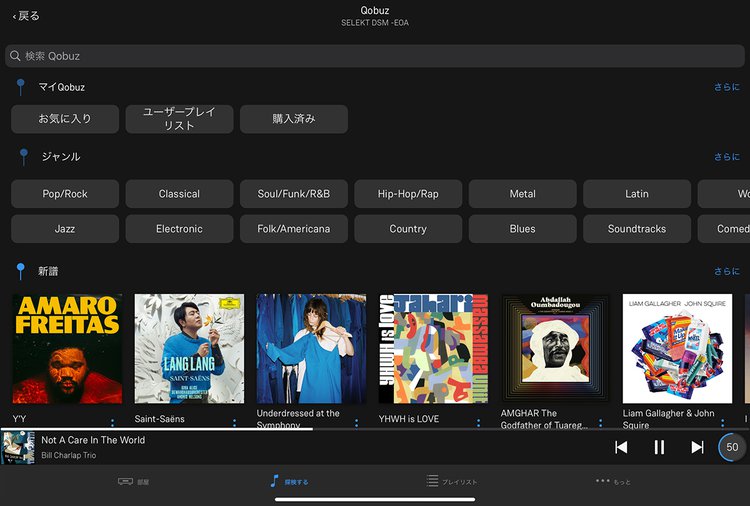
Task: Pause the currently playing track
Action: point(659,447)
